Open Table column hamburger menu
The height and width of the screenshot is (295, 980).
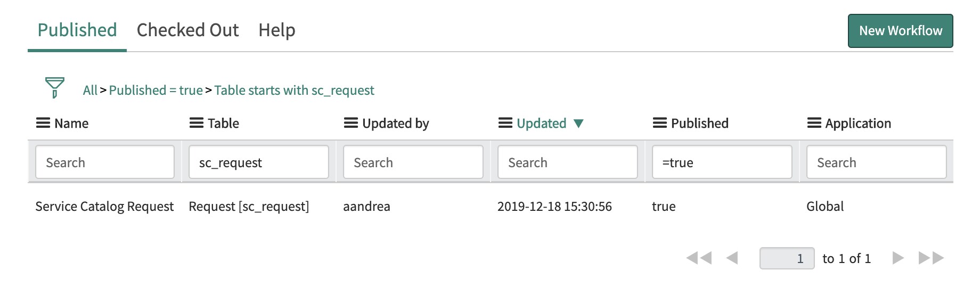(197, 124)
